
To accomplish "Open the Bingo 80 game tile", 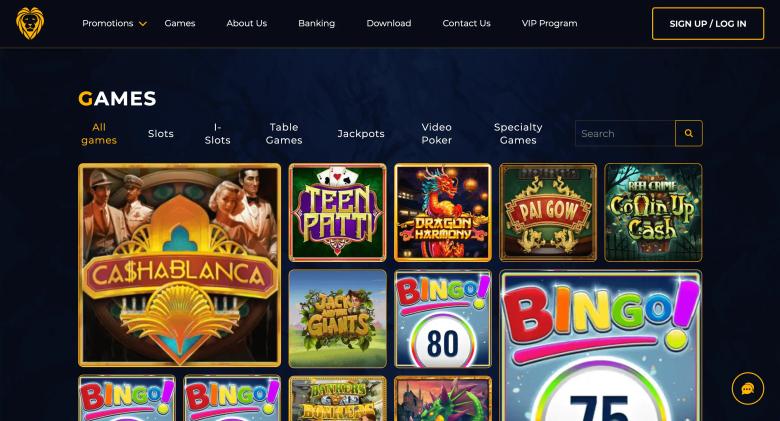I will click(x=443, y=318).
